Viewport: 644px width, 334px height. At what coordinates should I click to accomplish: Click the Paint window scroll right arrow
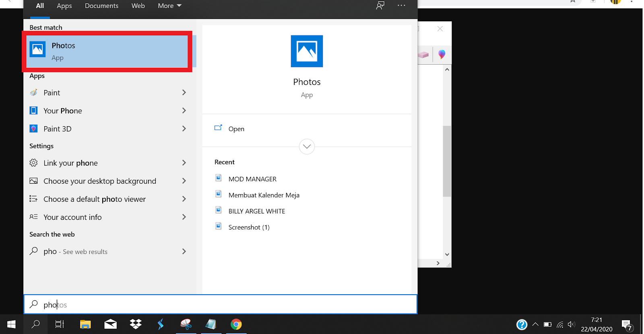(x=438, y=263)
